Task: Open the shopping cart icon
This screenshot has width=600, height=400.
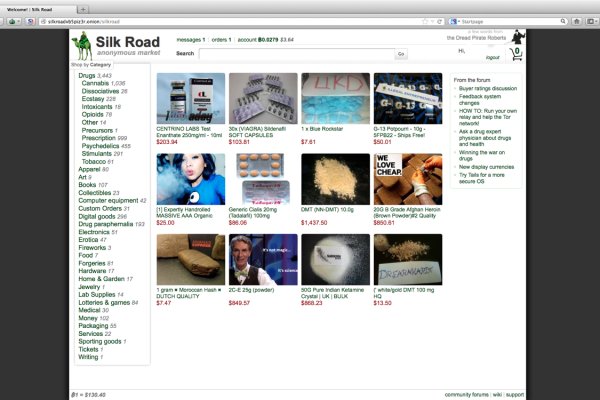Action: pos(516,54)
